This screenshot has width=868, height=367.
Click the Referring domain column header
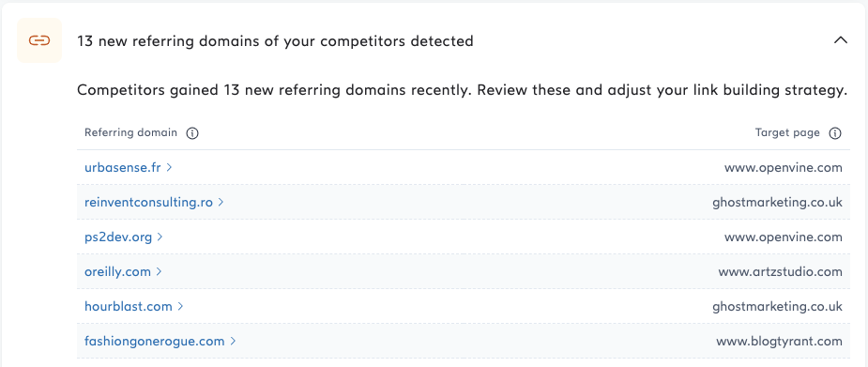click(130, 133)
